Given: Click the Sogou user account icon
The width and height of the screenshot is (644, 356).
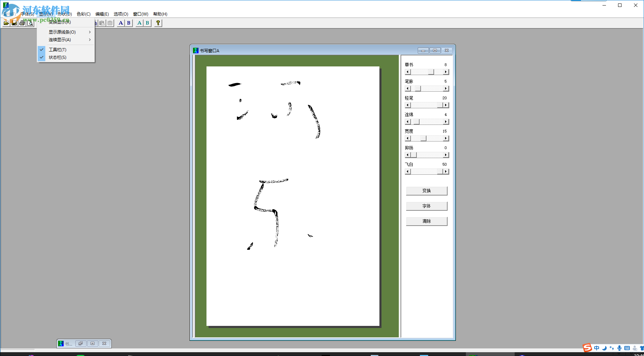Looking at the screenshot, I should tap(635, 348).
